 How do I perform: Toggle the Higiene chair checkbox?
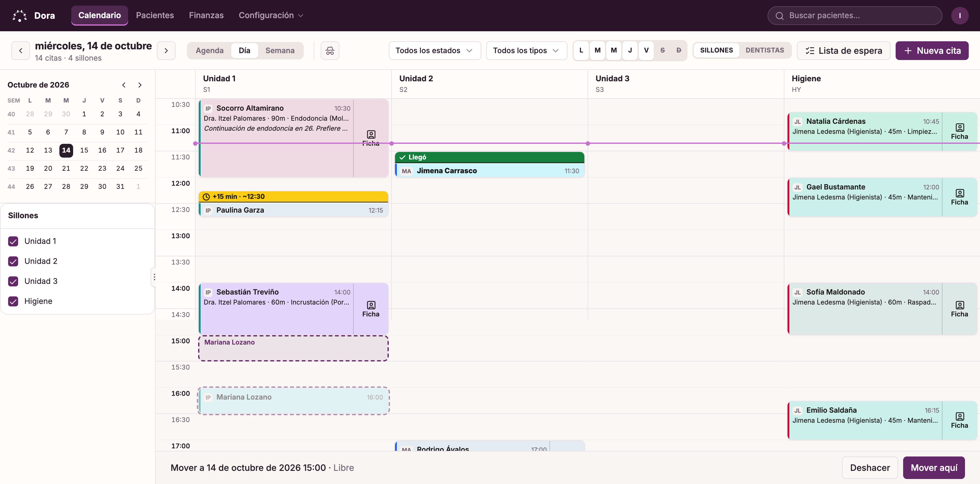tap(13, 301)
